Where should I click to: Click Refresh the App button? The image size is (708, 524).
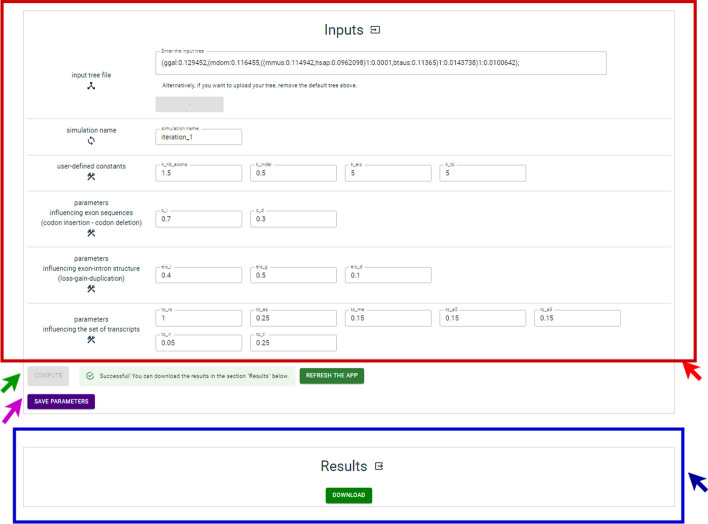(x=332, y=376)
